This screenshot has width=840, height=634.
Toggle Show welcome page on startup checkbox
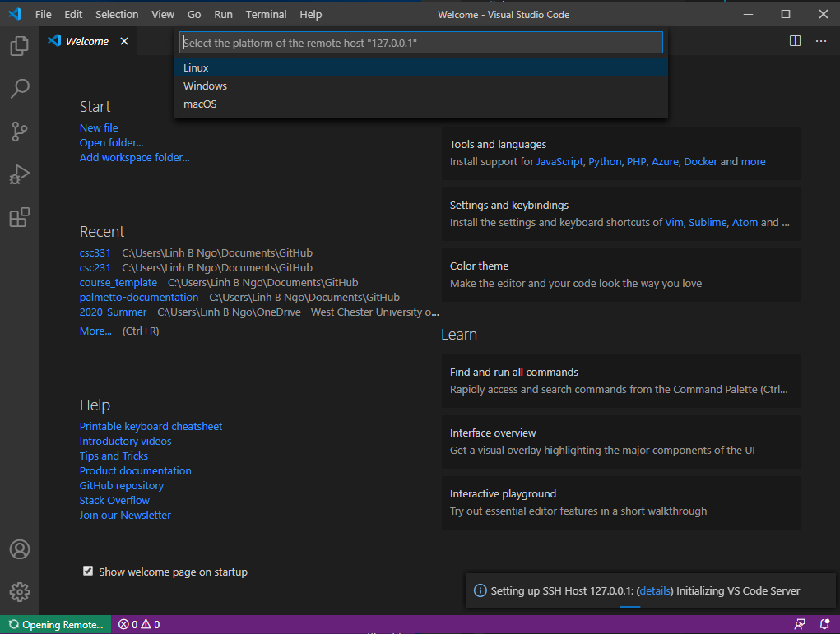(x=88, y=571)
